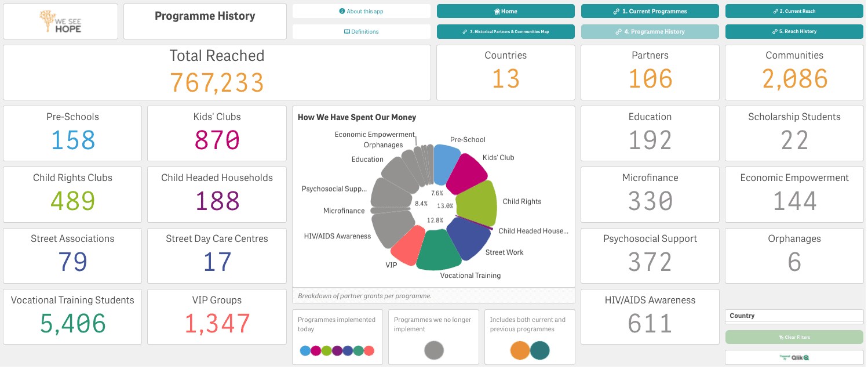Click the dark teal legend circle

pos(539,350)
